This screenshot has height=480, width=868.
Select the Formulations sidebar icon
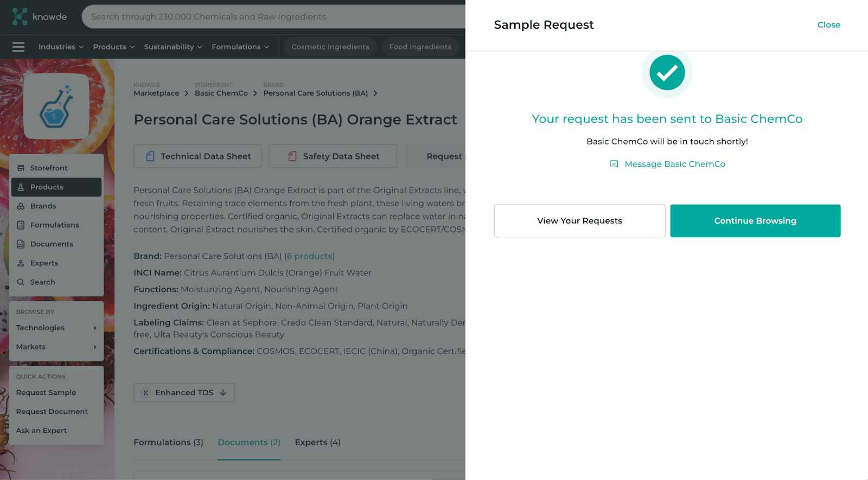click(x=22, y=225)
